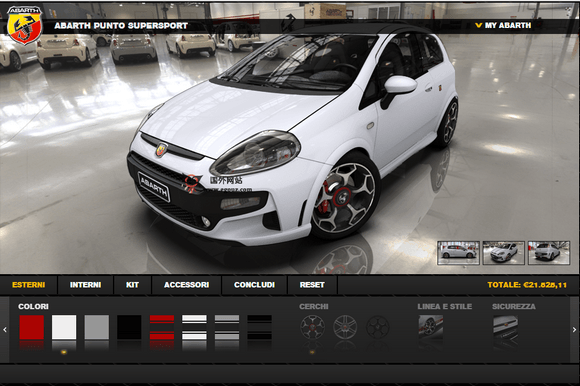Select the first wheel rim under CERCHI
The width and height of the screenshot is (580, 386).
(x=313, y=327)
